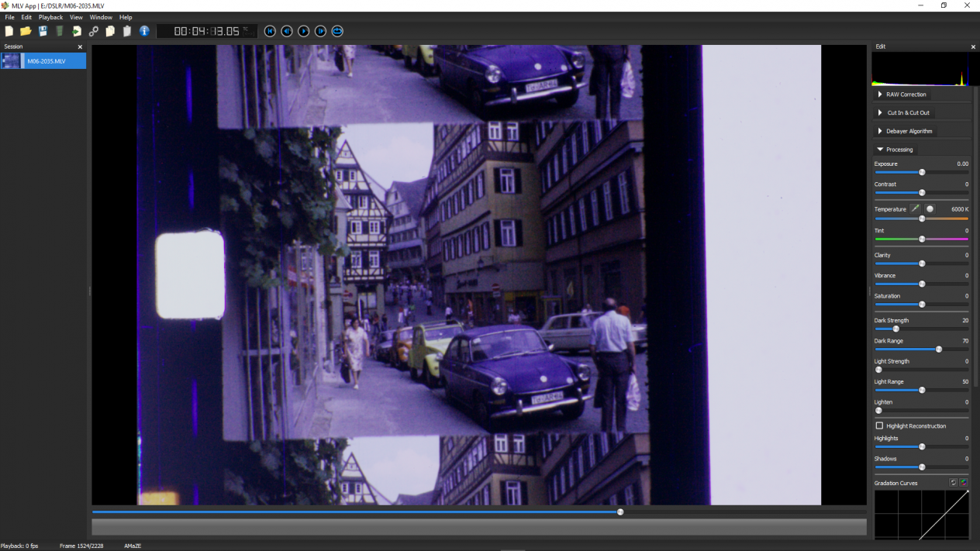980x551 pixels.
Task: Open the Playback menu
Action: pos(51,17)
